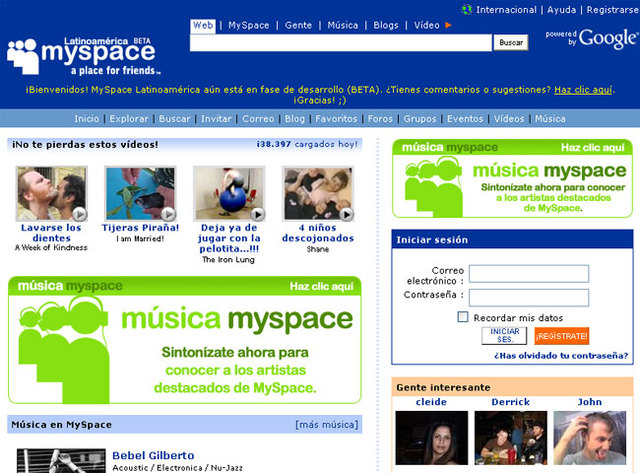The width and height of the screenshot is (640, 473).
Task: Click the Contraseña password field
Action: [529, 298]
